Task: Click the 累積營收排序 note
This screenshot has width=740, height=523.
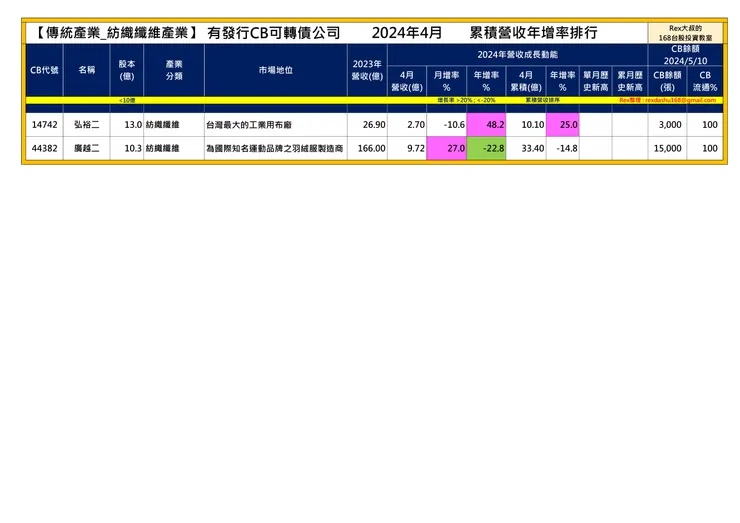Action: pyautogui.click(x=543, y=100)
